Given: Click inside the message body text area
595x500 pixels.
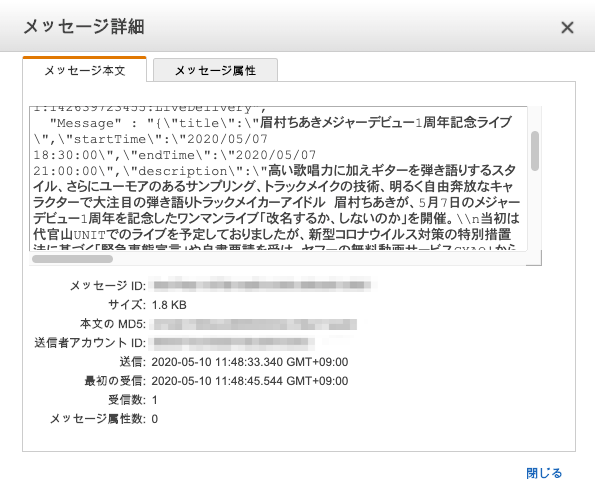Looking at the screenshot, I should [278, 178].
